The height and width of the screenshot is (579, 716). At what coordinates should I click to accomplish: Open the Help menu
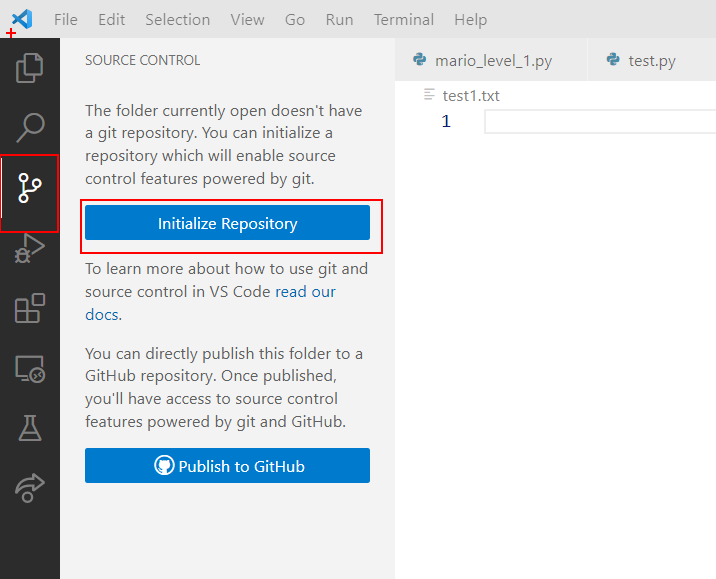point(470,20)
